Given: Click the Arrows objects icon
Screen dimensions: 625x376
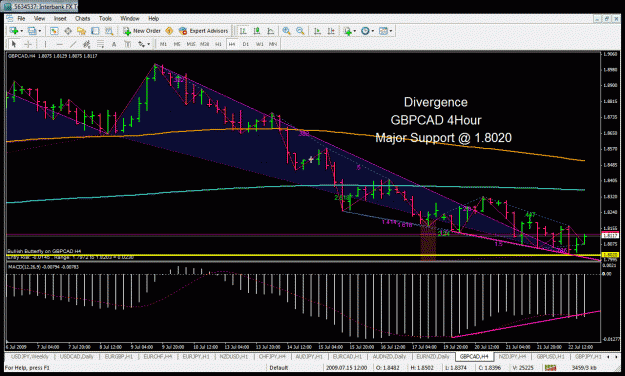Looking at the screenshot, I should 142,44.
